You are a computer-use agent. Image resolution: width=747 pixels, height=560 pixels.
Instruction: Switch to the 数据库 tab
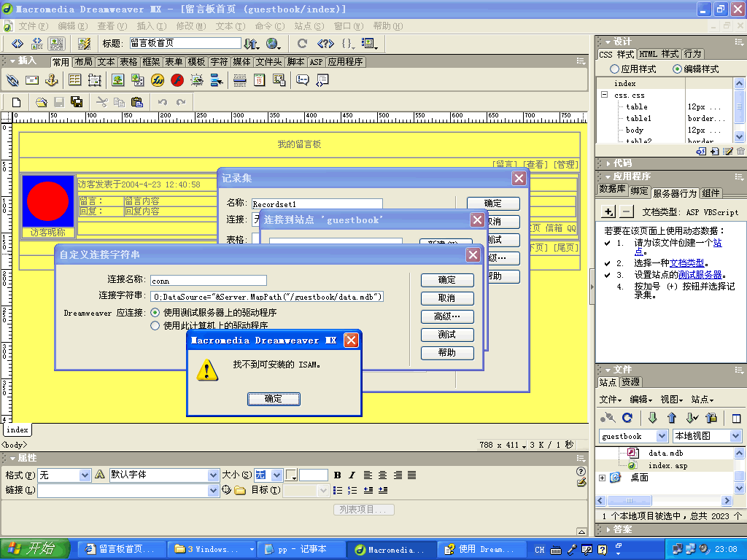coord(612,189)
